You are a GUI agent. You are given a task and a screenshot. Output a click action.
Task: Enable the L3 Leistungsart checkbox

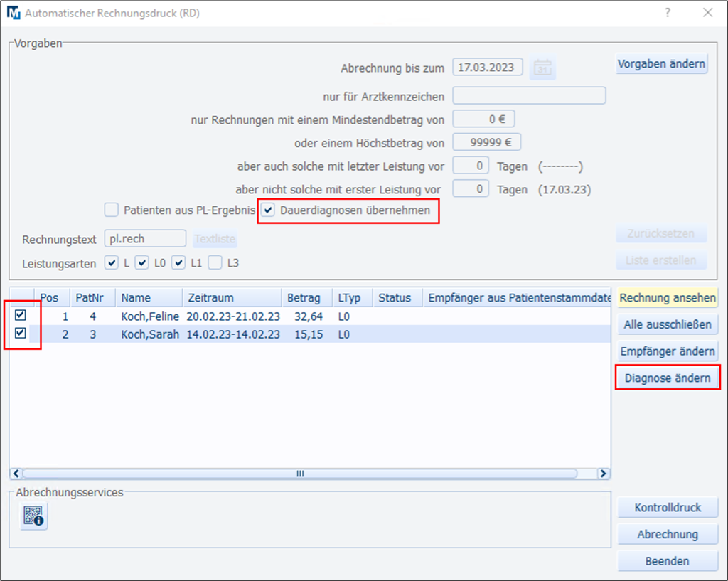(215, 263)
